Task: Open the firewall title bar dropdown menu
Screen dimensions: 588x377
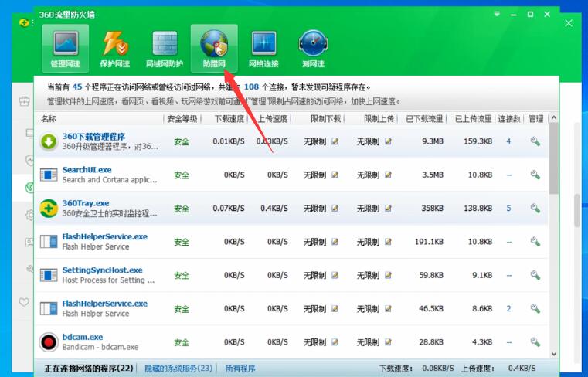Action: tap(497, 14)
